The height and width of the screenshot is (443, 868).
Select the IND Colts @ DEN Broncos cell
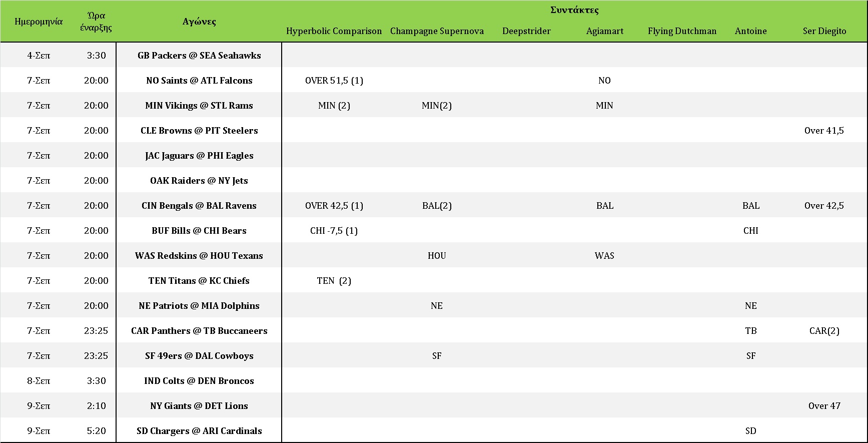pyautogui.click(x=199, y=381)
